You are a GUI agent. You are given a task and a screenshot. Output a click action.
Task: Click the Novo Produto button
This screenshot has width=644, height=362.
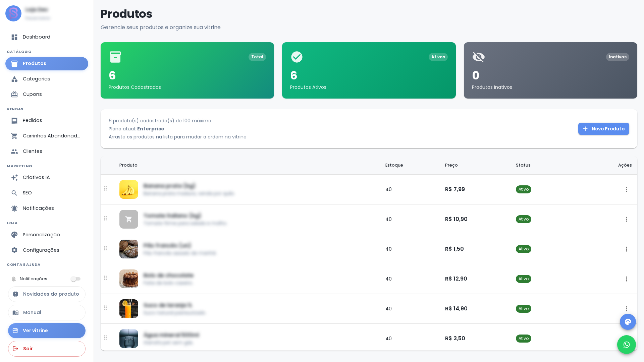tap(603, 129)
